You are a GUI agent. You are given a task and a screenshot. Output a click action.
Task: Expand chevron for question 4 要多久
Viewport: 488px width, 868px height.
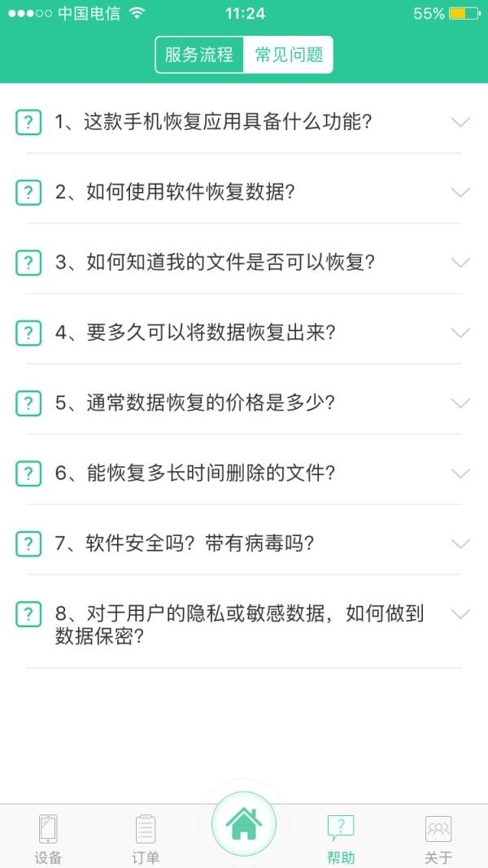(x=460, y=333)
